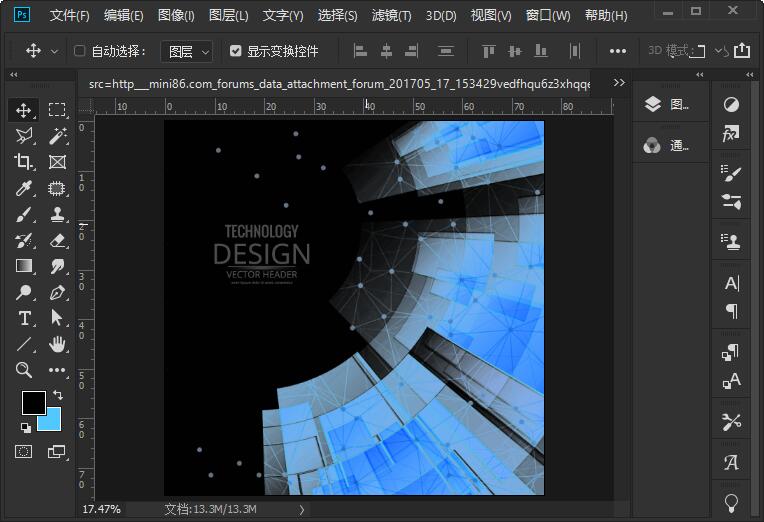This screenshot has width=764, height=522.
Task: Select the Patch healing tool
Action: coord(57,188)
